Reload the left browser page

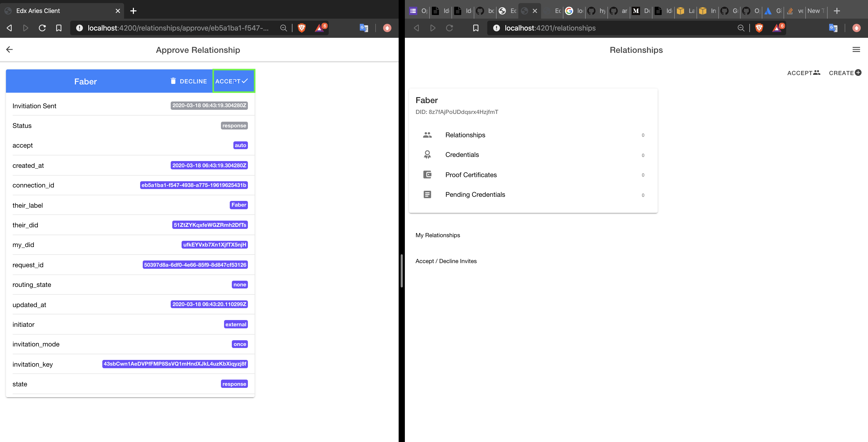(x=42, y=28)
